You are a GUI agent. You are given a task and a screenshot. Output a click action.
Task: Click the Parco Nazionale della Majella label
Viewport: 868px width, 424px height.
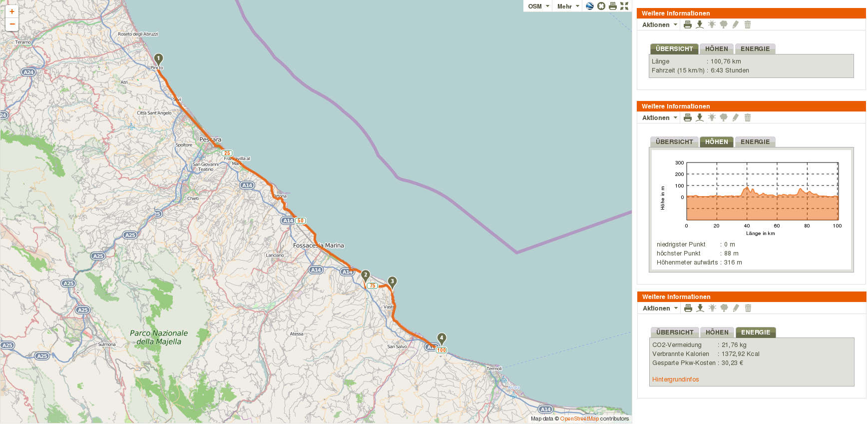(159, 337)
